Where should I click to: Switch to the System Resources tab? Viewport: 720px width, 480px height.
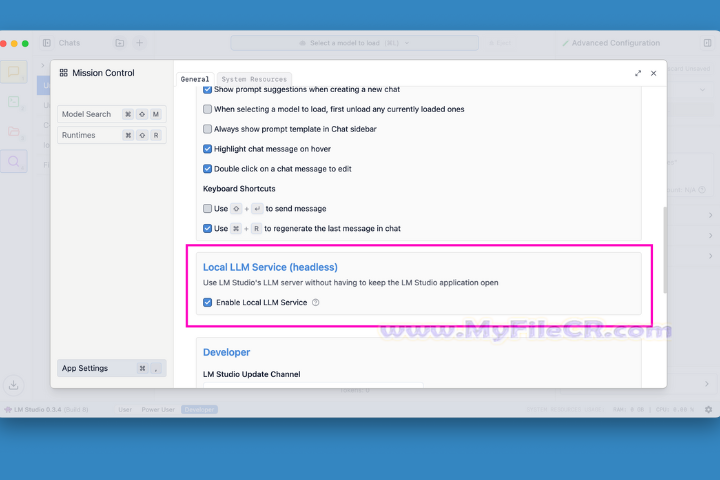[254, 79]
